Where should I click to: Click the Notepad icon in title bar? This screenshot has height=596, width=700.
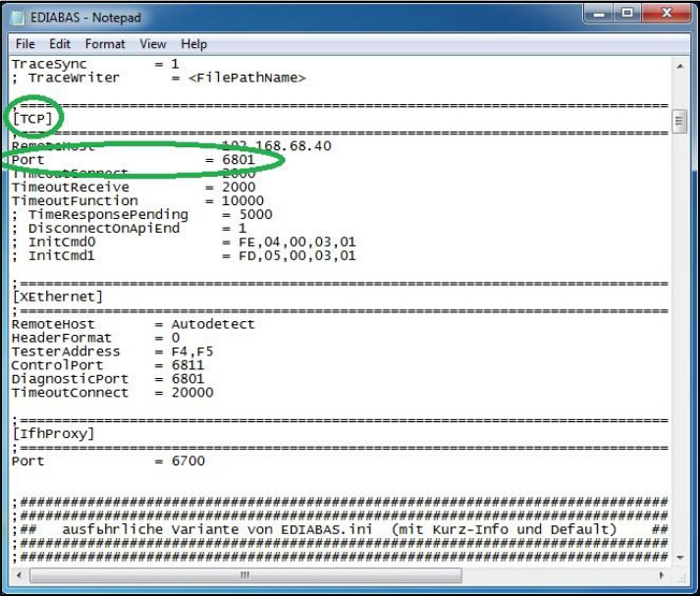[x=18, y=18]
